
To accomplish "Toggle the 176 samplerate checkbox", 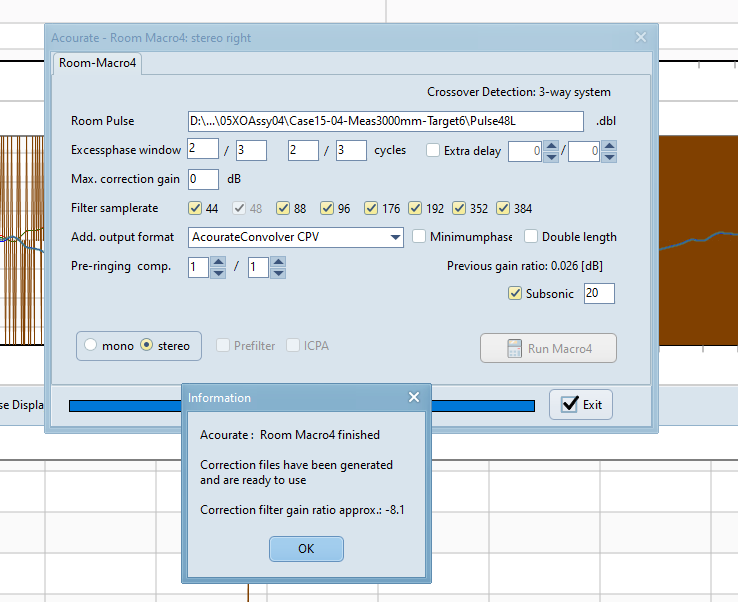I will pyautogui.click(x=371, y=208).
